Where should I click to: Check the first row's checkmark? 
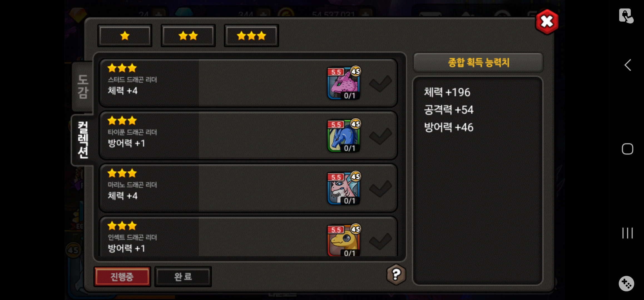[380, 83]
